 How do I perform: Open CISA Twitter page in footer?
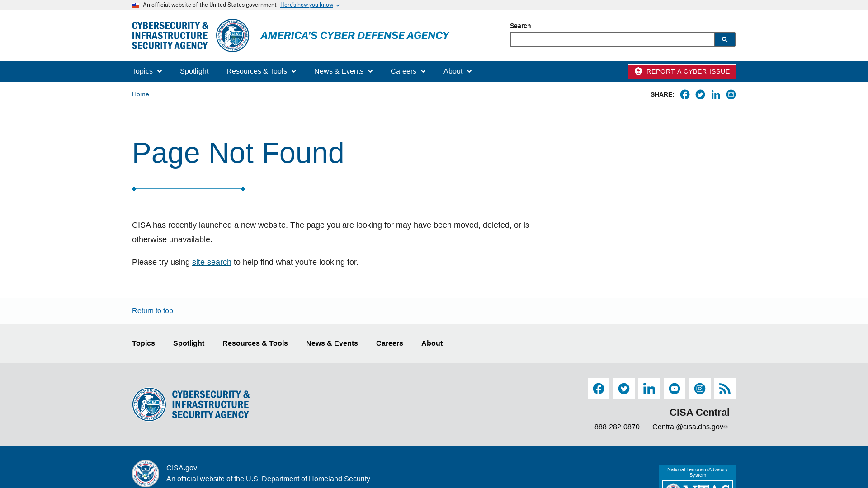(624, 389)
